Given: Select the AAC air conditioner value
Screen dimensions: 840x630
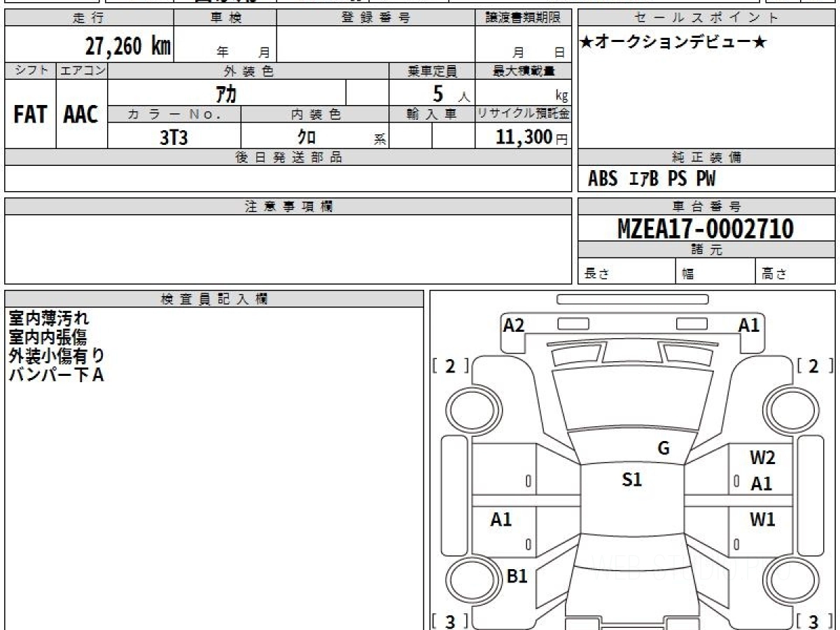Looking at the screenshot, I should click(81, 114).
